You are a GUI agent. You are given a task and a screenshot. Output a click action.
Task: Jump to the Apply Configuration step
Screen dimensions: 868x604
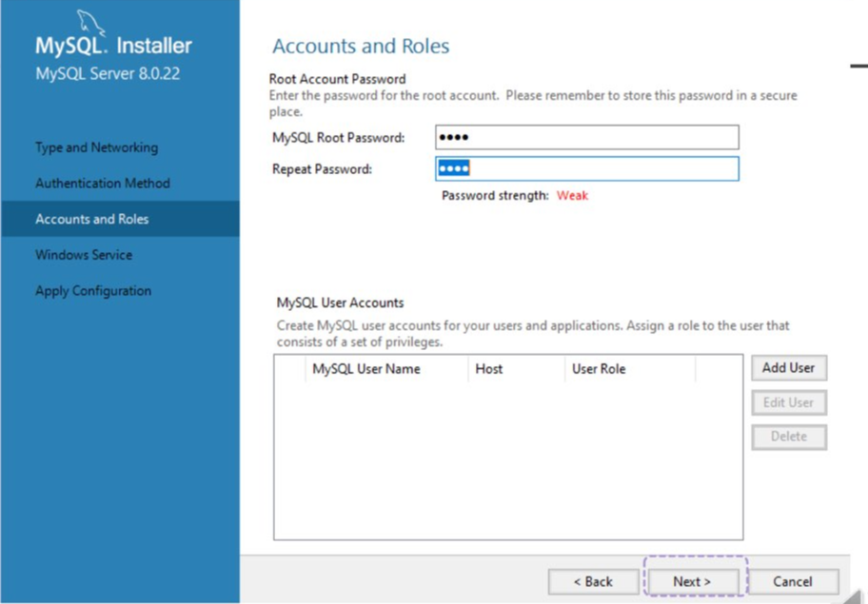tap(93, 291)
